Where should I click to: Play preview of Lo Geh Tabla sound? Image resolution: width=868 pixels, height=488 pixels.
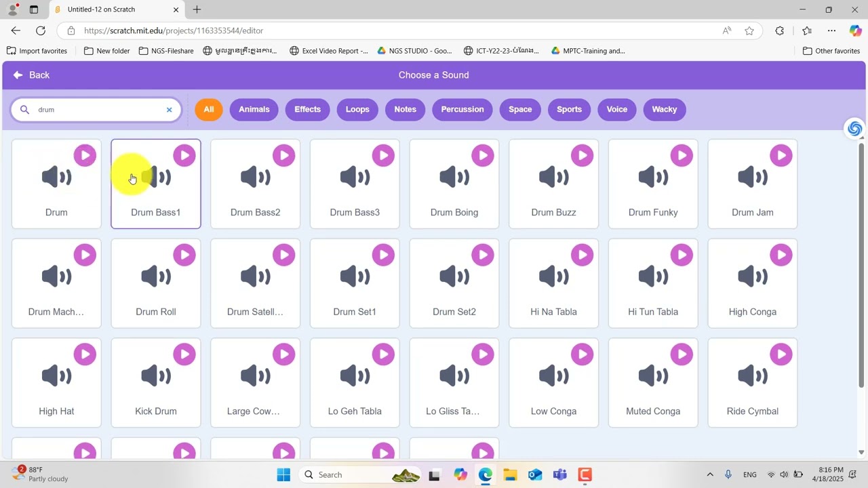pos(383,354)
